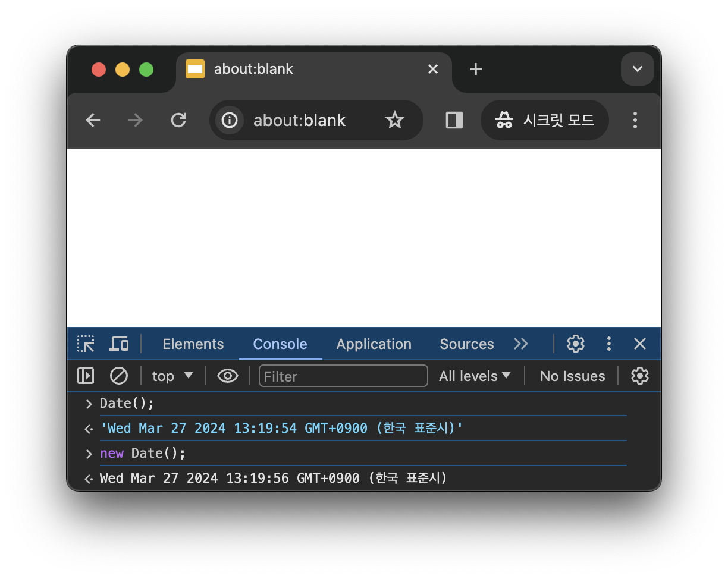Click the browser forward arrow
The image size is (728, 579).
pos(136,121)
